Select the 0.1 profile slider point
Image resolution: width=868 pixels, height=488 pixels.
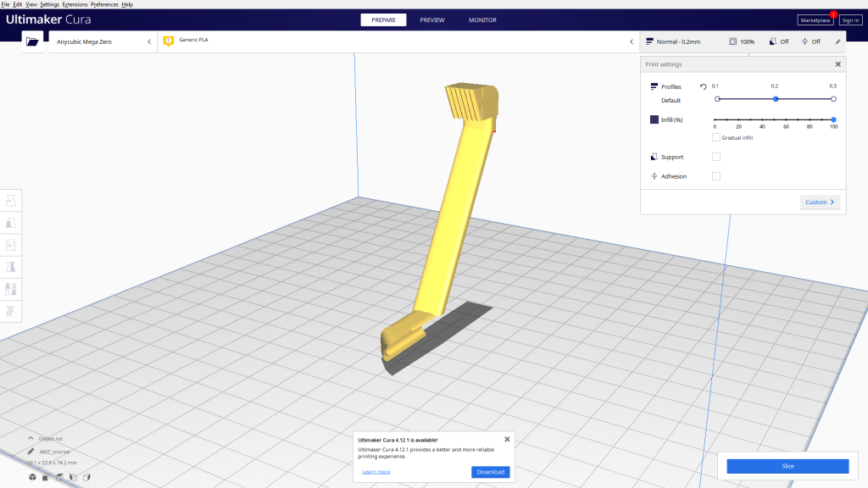point(717,99)
